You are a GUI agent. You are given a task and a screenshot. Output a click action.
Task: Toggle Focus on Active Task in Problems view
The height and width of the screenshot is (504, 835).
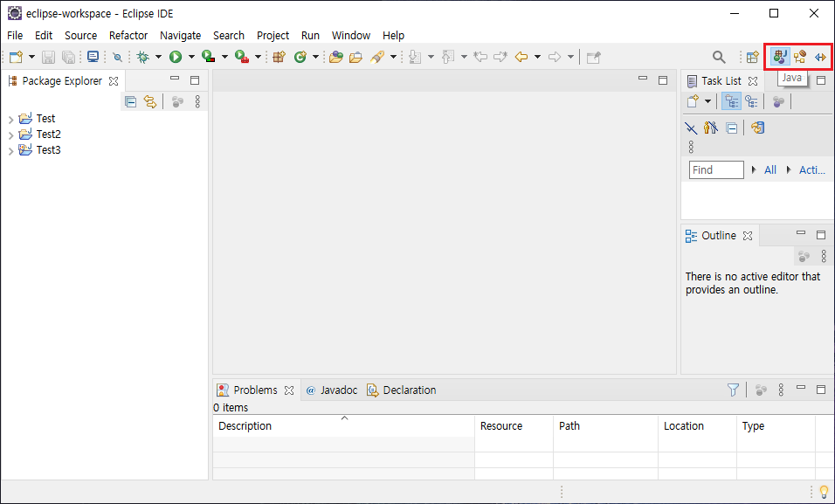[x=761, y=390]
